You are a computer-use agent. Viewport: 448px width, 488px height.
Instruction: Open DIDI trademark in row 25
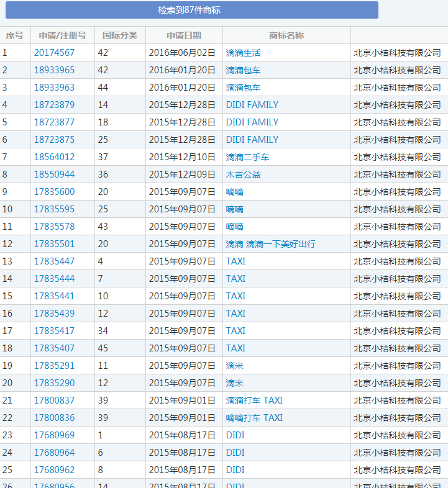(235, 471)
